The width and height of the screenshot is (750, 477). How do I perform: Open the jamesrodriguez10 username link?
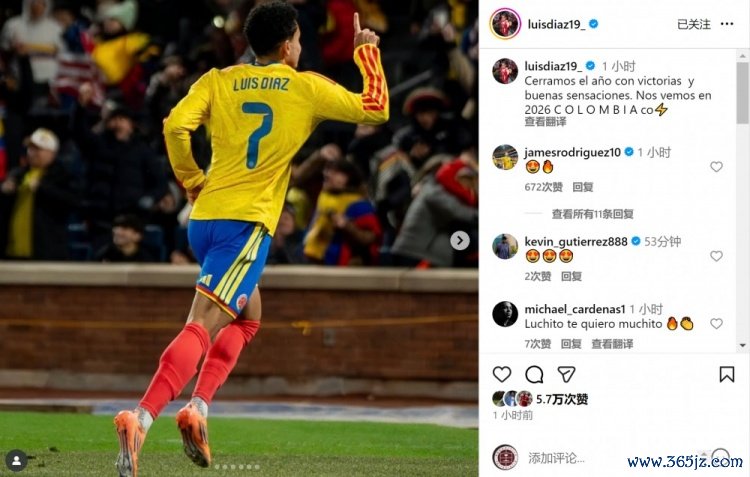[x=573, y=152]
